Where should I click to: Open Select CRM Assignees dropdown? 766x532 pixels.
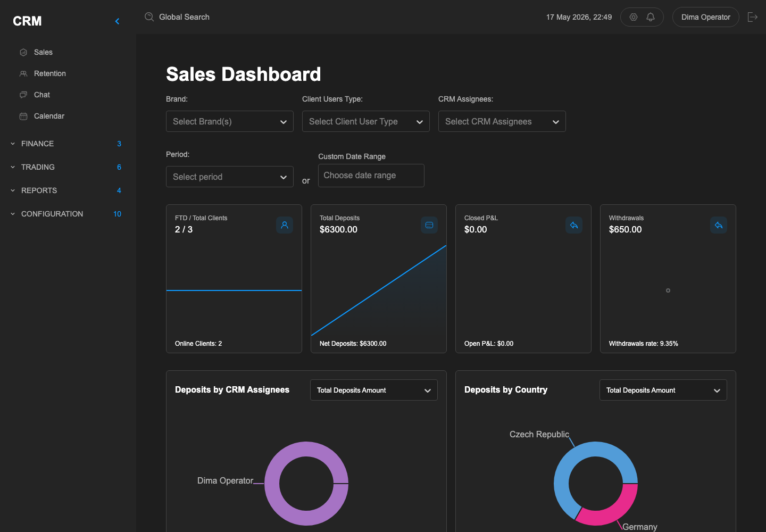coord(502,121)
